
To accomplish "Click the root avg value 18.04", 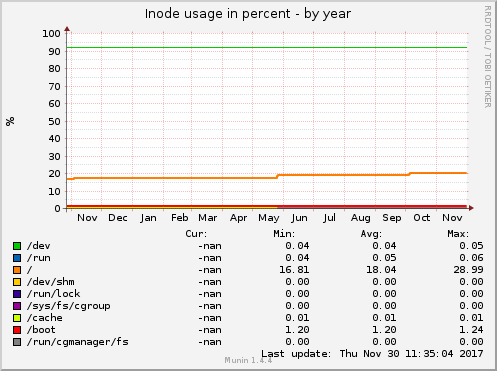I will click(x=381, y=270).
